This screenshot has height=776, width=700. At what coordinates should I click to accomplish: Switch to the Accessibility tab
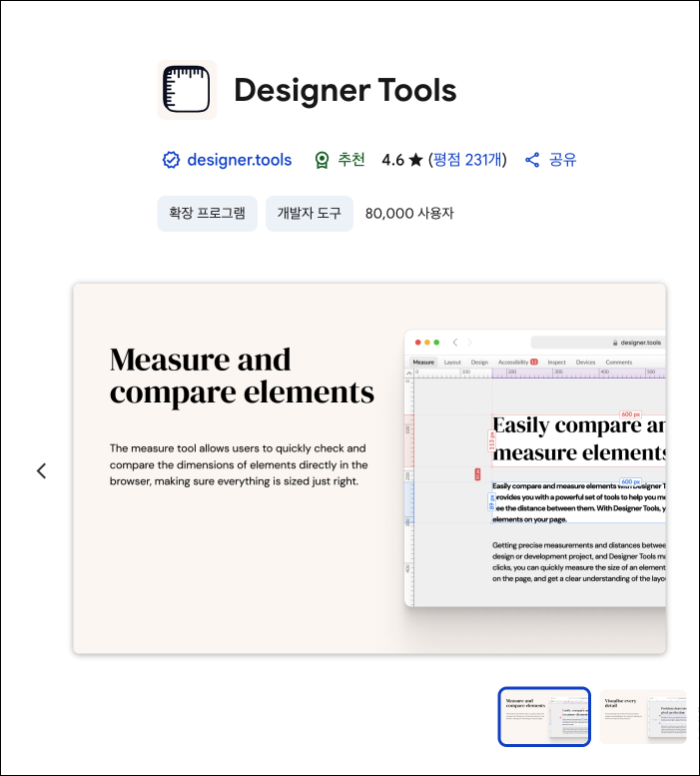pos(513,362)
